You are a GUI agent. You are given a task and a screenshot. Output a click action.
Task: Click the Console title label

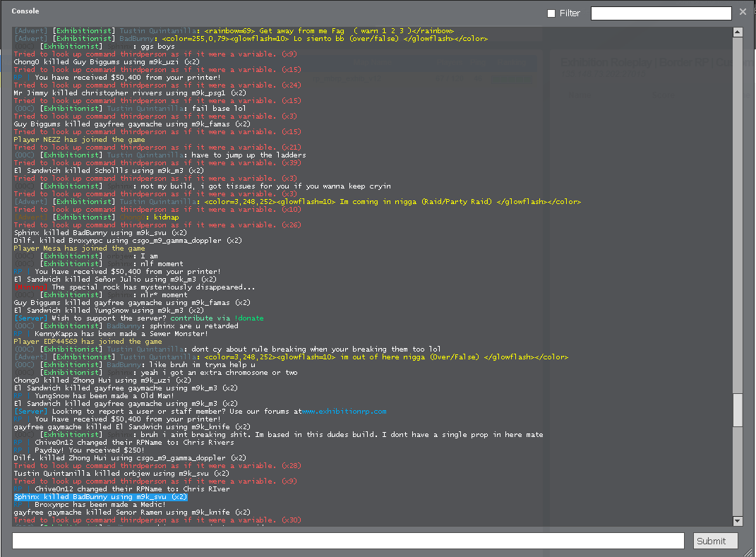tap(25, 11)
